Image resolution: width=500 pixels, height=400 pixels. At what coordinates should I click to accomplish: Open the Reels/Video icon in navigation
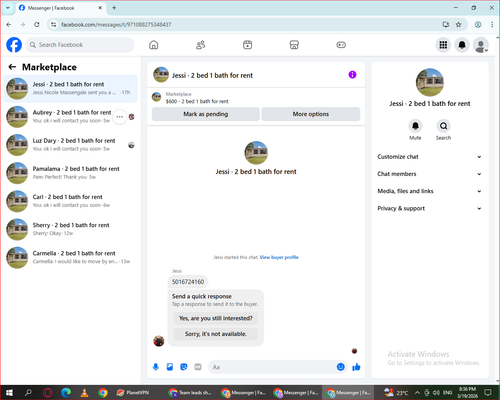(x=247, y=45)
